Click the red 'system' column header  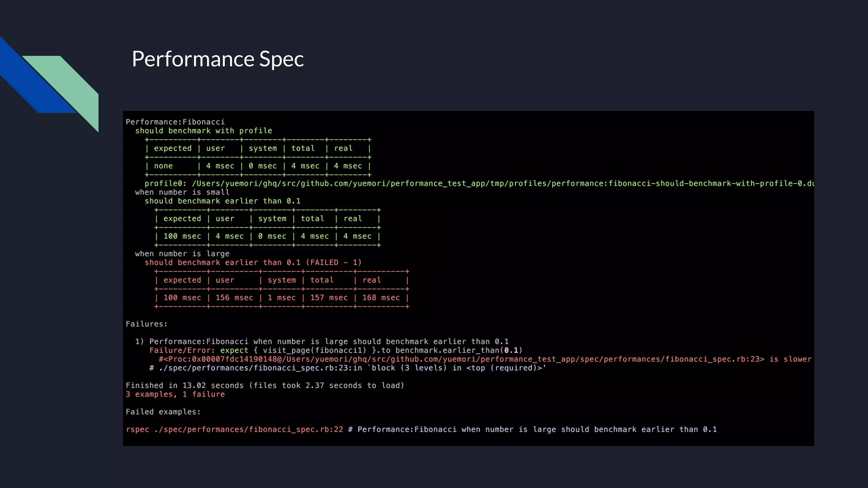pos(282,280)
